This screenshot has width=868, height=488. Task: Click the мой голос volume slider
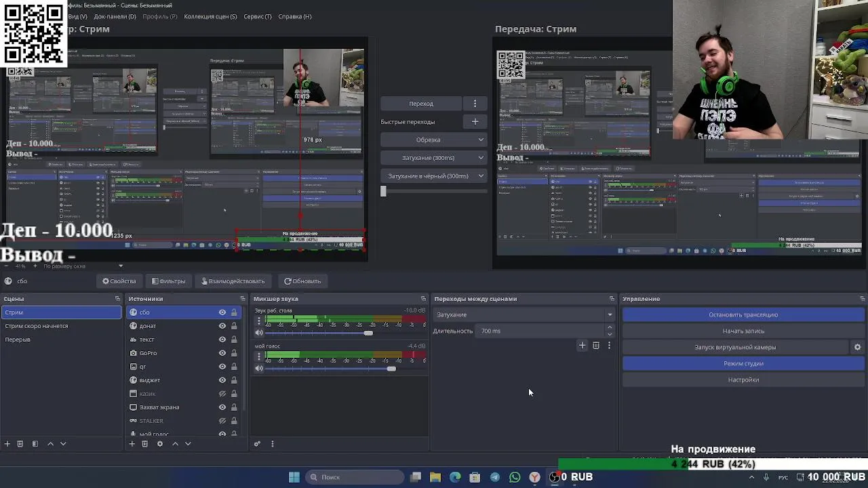coord(346,368)
